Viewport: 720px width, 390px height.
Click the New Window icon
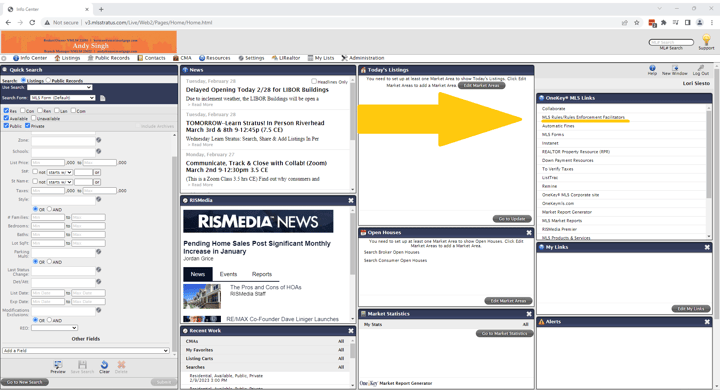(675, 68)
